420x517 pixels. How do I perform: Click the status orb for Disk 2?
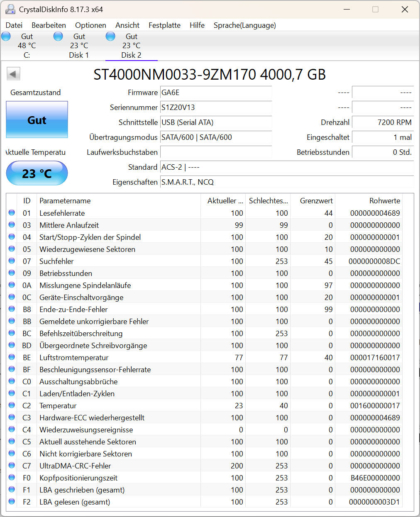110,37
